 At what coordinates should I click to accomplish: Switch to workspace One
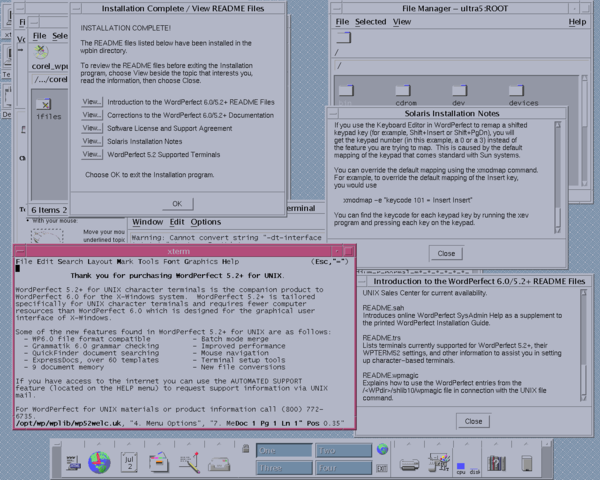(x=284, y=451)
